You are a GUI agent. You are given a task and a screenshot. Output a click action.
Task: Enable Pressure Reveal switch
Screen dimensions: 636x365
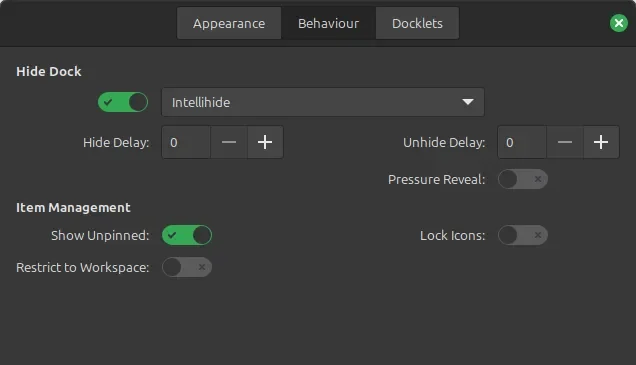[x=523, y=179]
